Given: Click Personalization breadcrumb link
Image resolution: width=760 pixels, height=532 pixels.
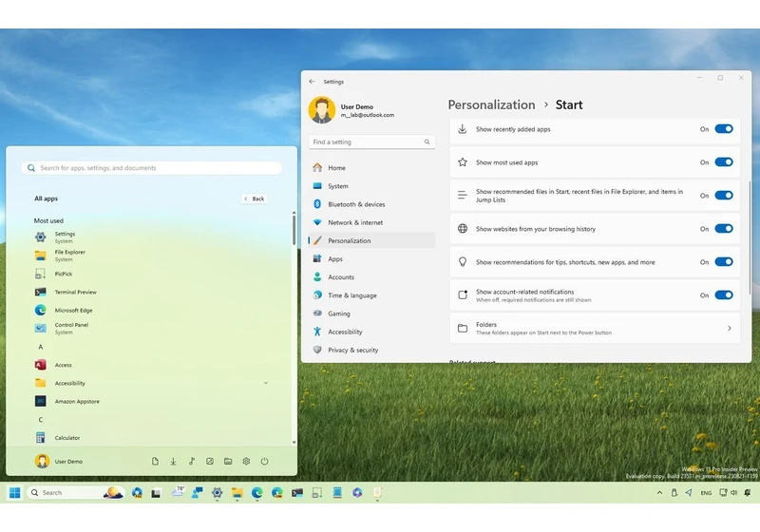Looking at the screenshot, I should coord(491,104).
